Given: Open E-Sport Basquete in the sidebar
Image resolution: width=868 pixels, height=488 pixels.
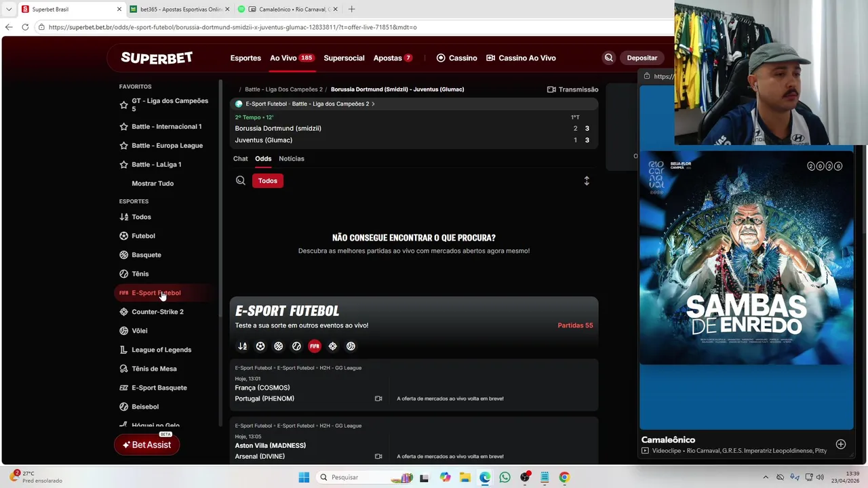Looking at the screenshot, I should pyautogui.click(x=159, y=388).
